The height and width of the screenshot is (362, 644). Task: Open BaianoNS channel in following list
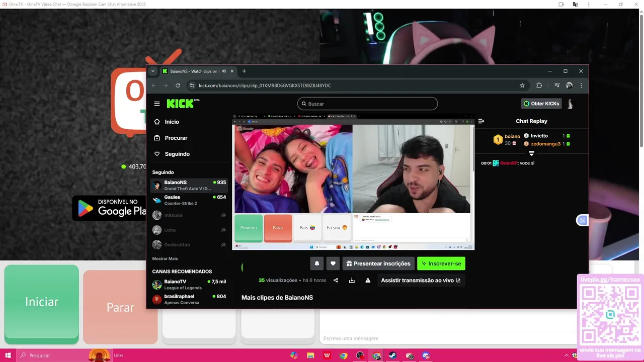[189, 185]
